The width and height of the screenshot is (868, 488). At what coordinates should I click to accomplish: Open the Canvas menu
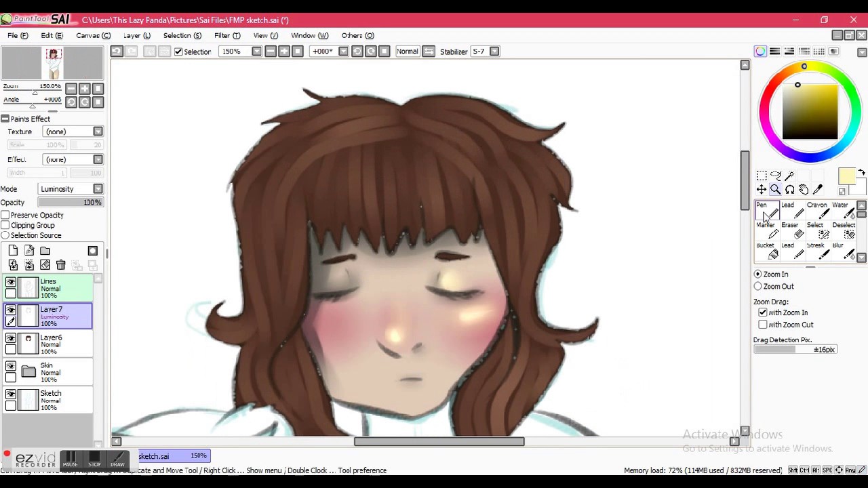(94, 35)
